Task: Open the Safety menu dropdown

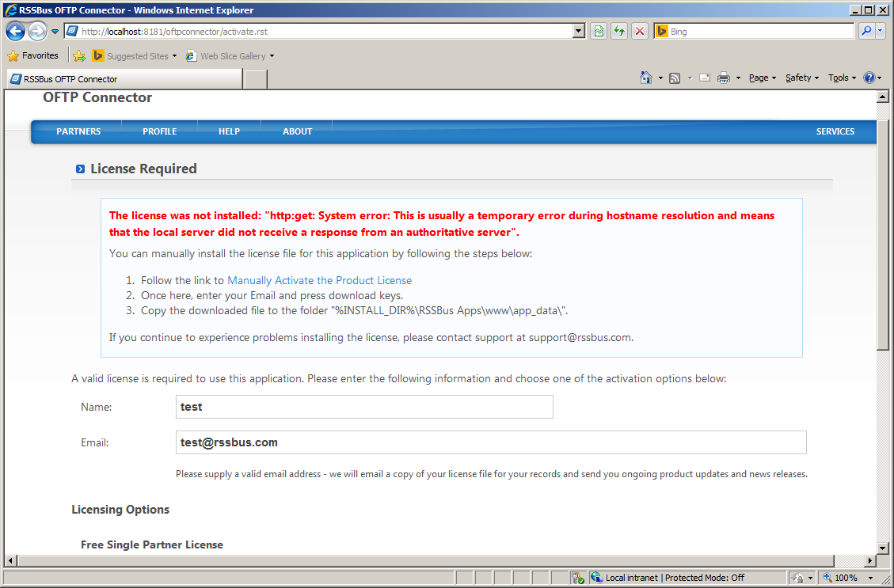Action: point(801,78)
